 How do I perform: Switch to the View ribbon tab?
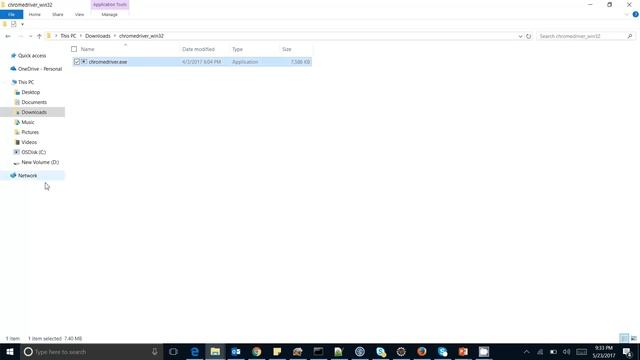(79, 14)
